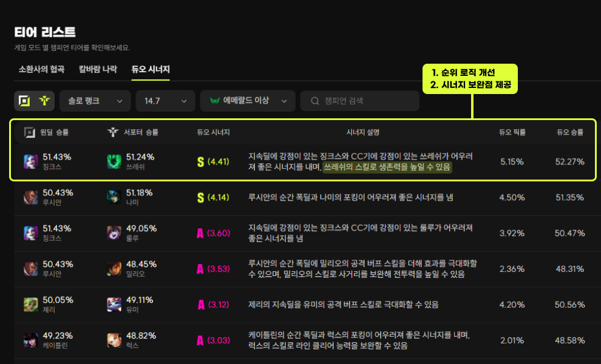The height and width of the screenshot is (364, 601).
Task: Click the search magnifier icon
Action: [315, 101]
